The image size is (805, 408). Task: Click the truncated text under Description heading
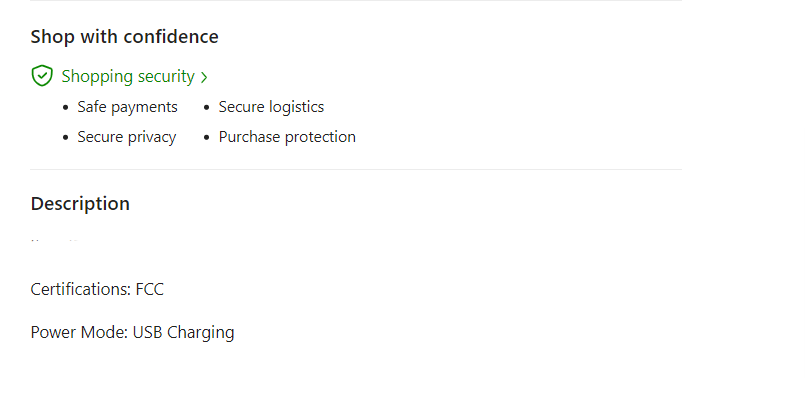(x=55, y=242)
